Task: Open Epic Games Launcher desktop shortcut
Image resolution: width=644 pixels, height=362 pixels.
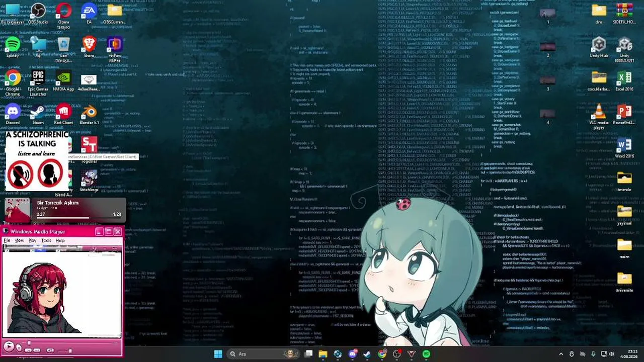Action: click(38, 83)
